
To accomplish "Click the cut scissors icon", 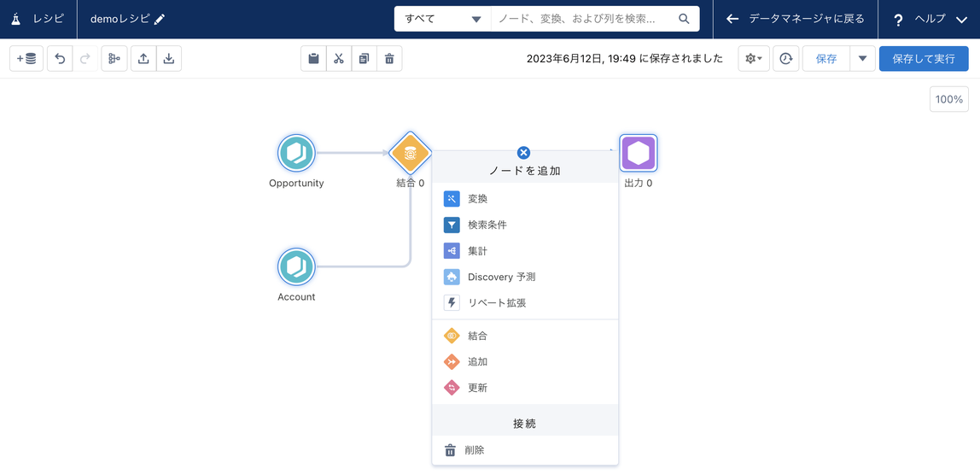I will point(339,59).
